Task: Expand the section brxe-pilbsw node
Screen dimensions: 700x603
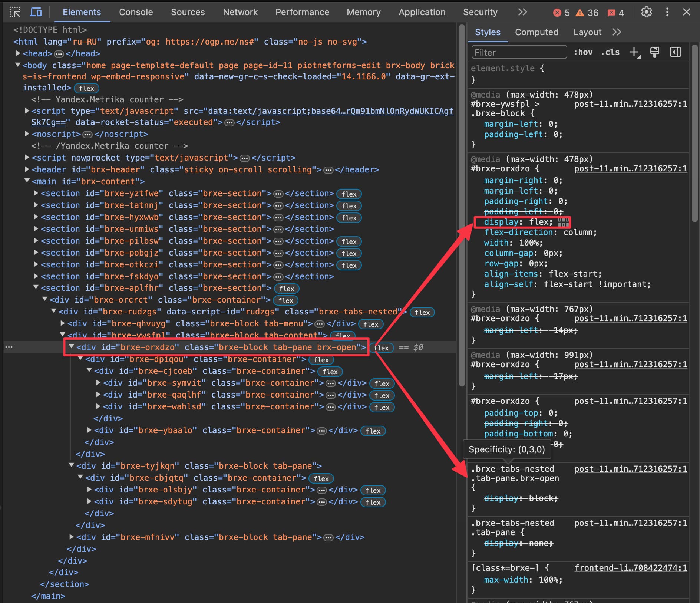Action: point(35,241)
